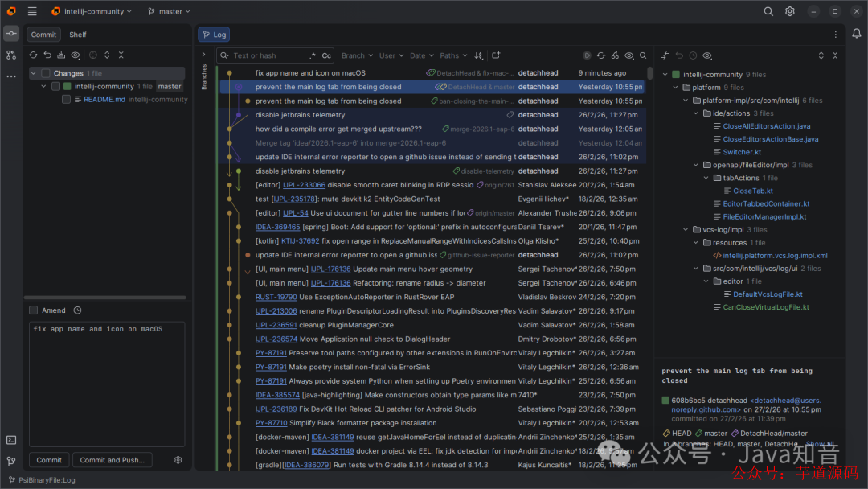
Task: Click the Commit button
Action: click(49, 460)
